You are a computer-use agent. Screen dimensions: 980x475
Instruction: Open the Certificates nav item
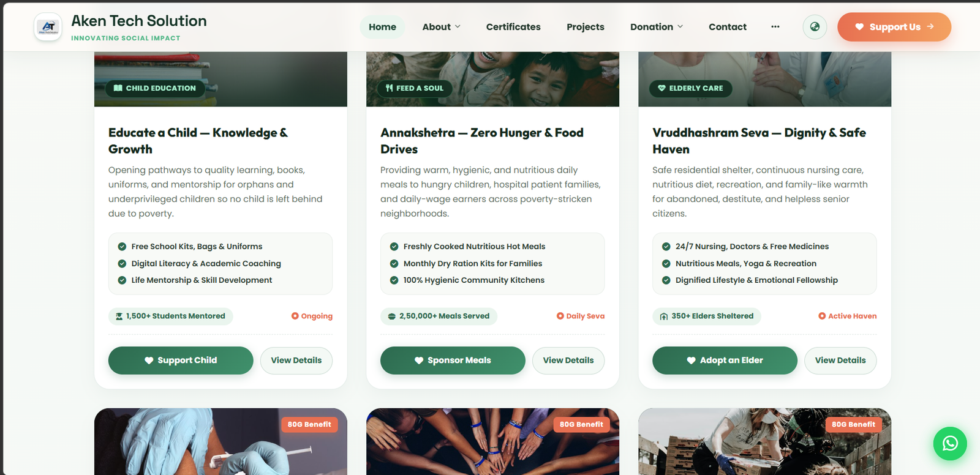pyautogui.click(x=513, y=27)
